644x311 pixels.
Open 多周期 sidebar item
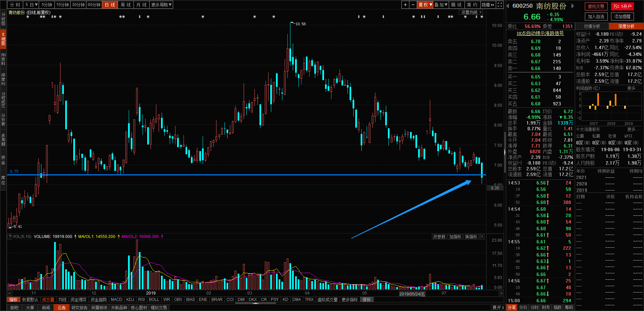(3, 139)
